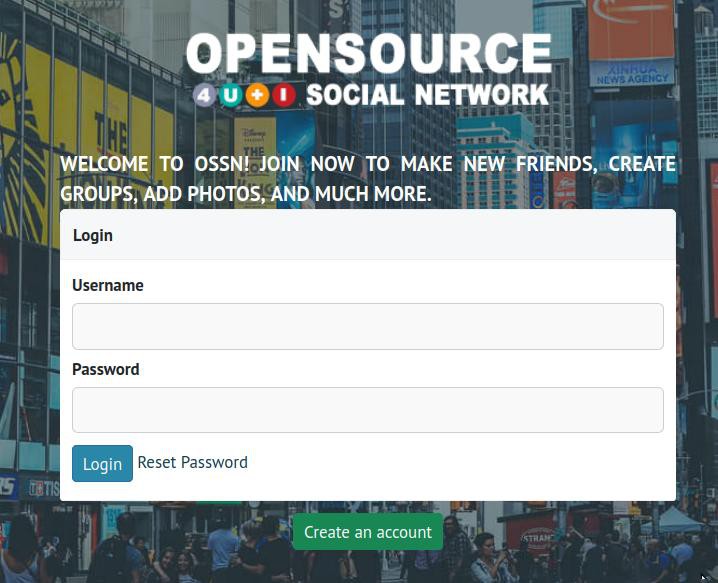Click the OPENSOURCE logo title
This screenshot has height=583, width=718.
coord(368,55)
